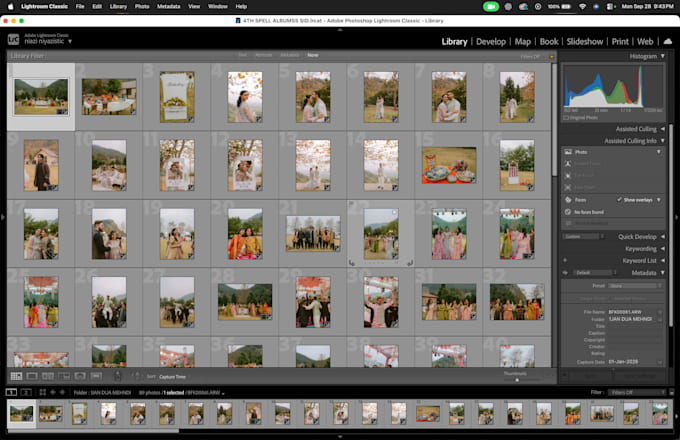The height and width of the screenshot is (440, 680).
Task: Expand the Keyword List panel
Action: (663, 261)
